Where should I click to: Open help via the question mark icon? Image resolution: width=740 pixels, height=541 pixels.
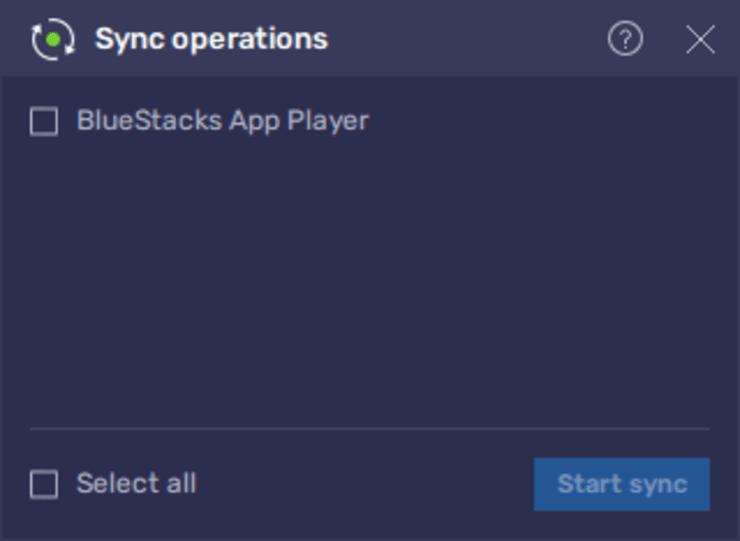(625, 38)
